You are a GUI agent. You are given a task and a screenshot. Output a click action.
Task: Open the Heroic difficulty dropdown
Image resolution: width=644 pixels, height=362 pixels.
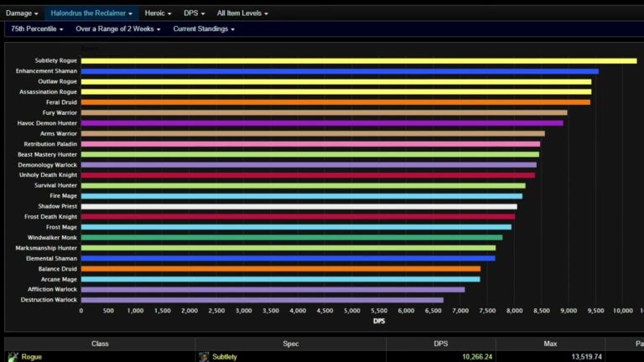point(158,13)
